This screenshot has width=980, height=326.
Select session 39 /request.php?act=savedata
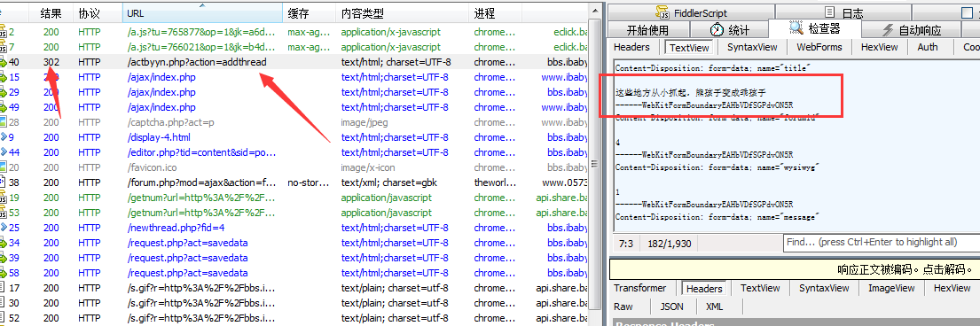click(x=294, y=258)
